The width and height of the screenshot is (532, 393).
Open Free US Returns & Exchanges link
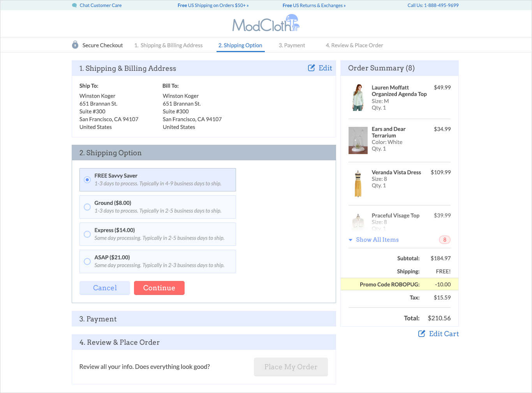[314, 5]
